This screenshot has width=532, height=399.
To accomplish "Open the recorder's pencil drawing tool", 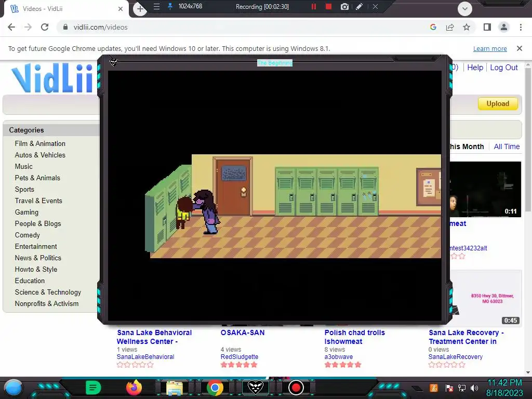I will pos(360,6).
